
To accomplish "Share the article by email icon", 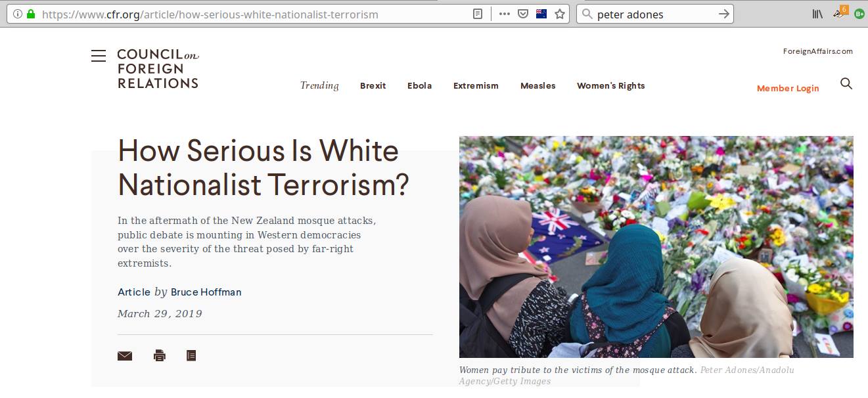I will tap(125, 356).
